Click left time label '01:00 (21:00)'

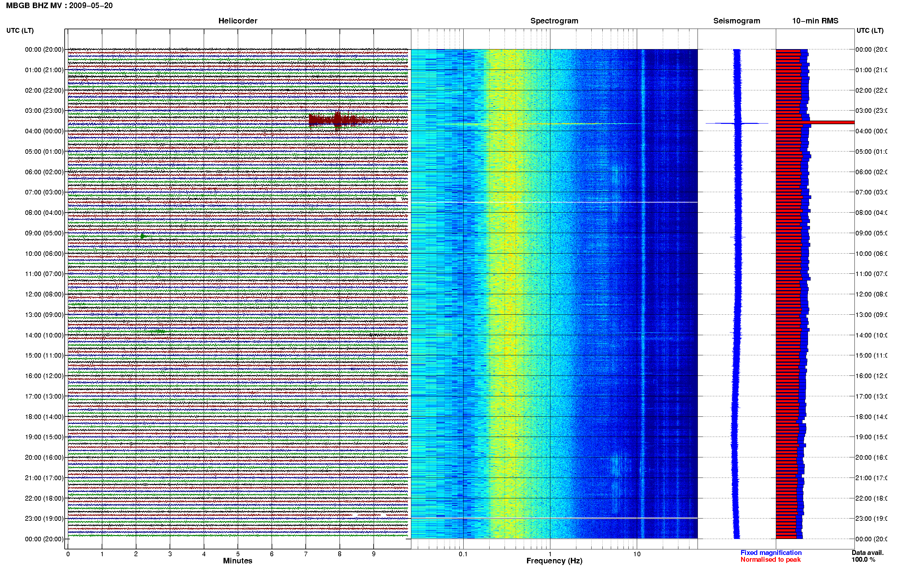[x=44, y=70]
